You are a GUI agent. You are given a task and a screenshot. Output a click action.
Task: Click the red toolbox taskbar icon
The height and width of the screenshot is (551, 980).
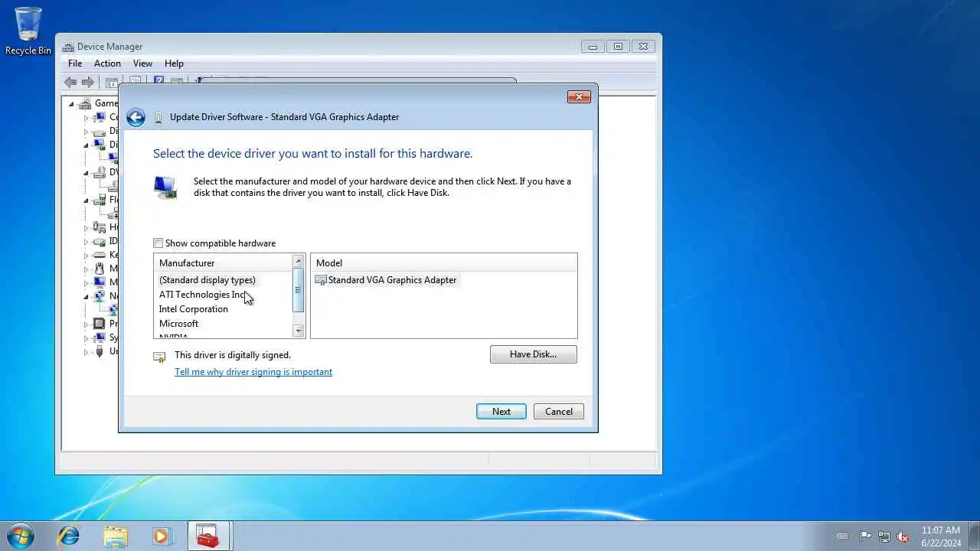pyautogui.click(x=208, y=536)
